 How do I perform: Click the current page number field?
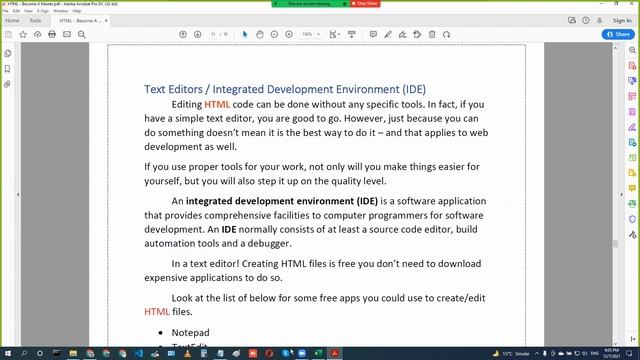point(213,35)
